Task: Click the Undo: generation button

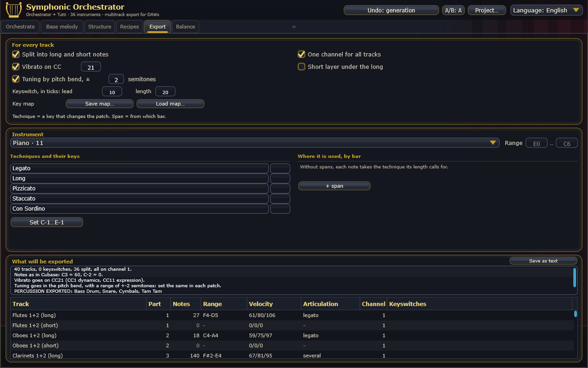Action: [x=391, y=10]
